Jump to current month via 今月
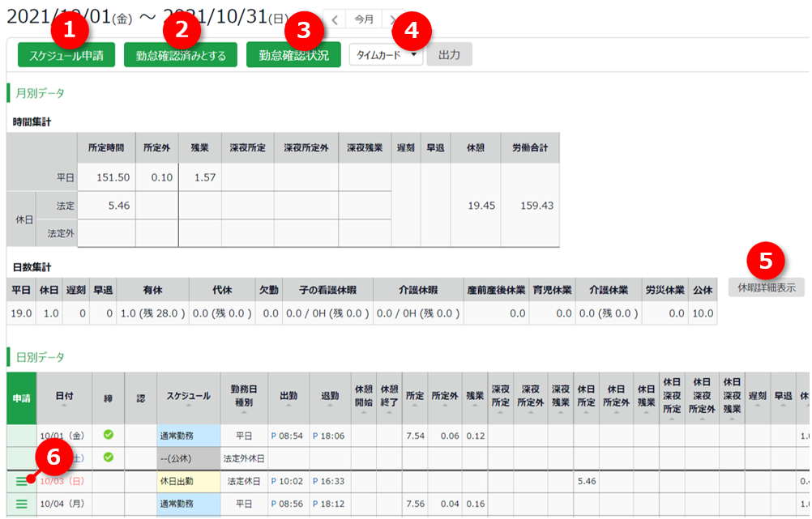This screenshot has width=812, height=519. (x=364, y=19)
